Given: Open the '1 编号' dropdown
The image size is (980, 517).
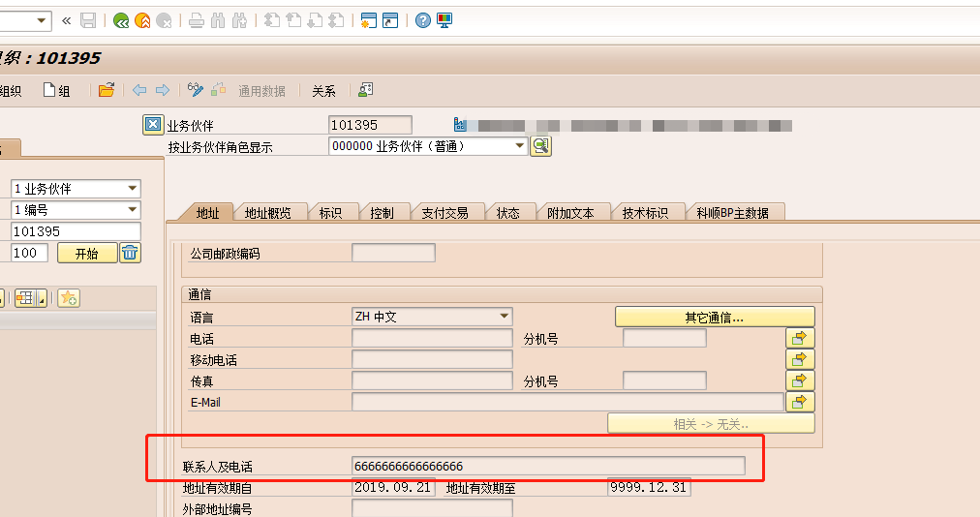Looking at the screenshot, I should tap(132, 209).
